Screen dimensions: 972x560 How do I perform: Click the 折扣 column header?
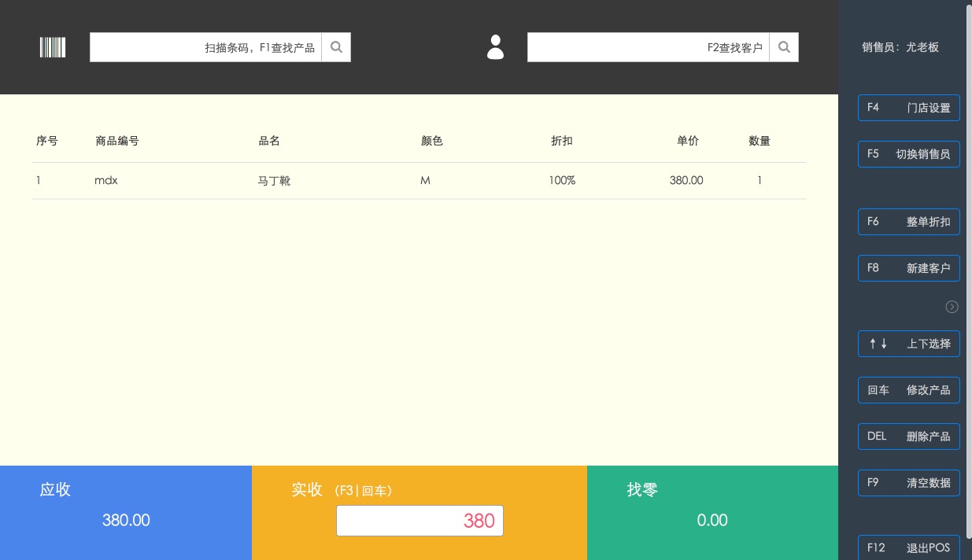click(562, 142)
